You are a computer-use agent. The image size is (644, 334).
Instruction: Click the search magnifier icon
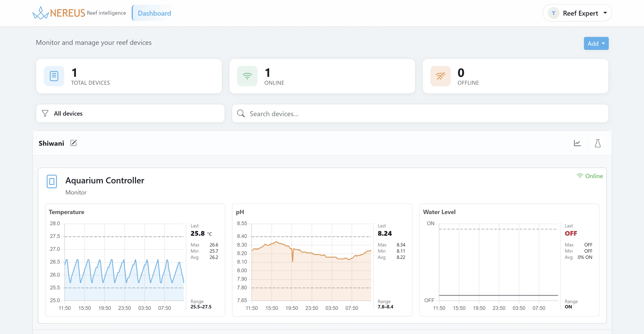click(x=241, y=113)
